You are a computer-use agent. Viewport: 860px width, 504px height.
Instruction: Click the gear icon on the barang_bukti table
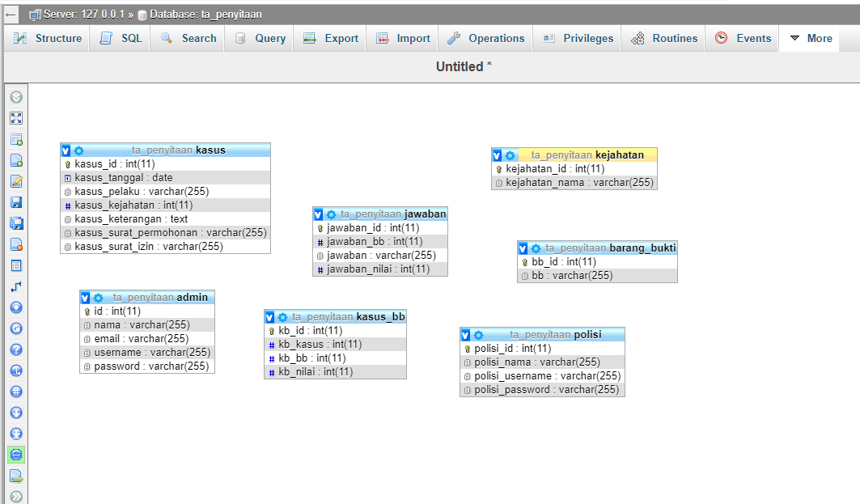pyautogui.click(x=536, y=248)
